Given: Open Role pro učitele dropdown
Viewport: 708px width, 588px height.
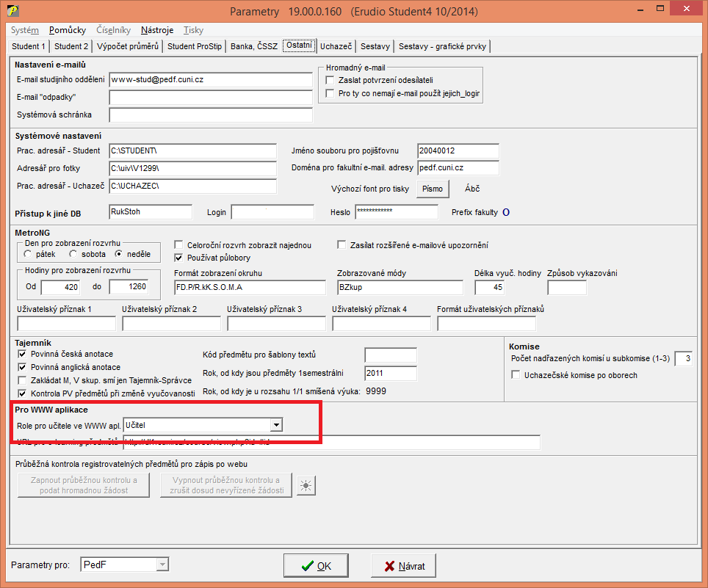Looking at the screenshot, I should (275, 424).
